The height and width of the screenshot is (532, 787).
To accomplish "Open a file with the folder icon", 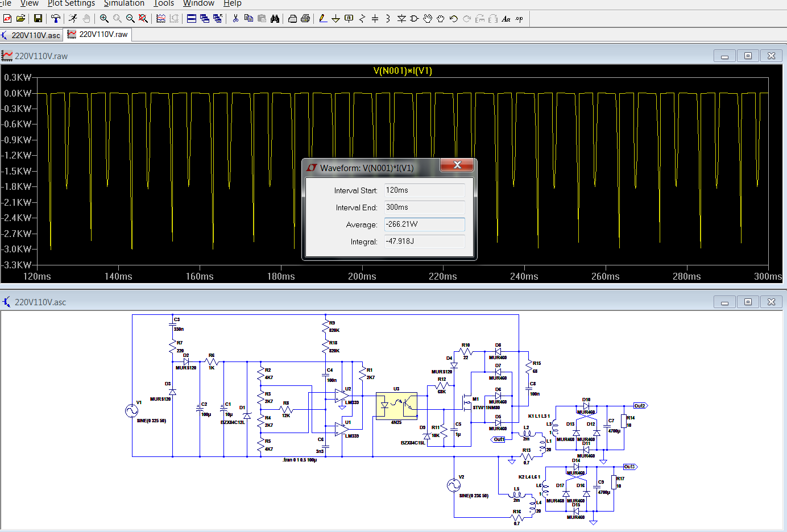I will click(20, 19).
